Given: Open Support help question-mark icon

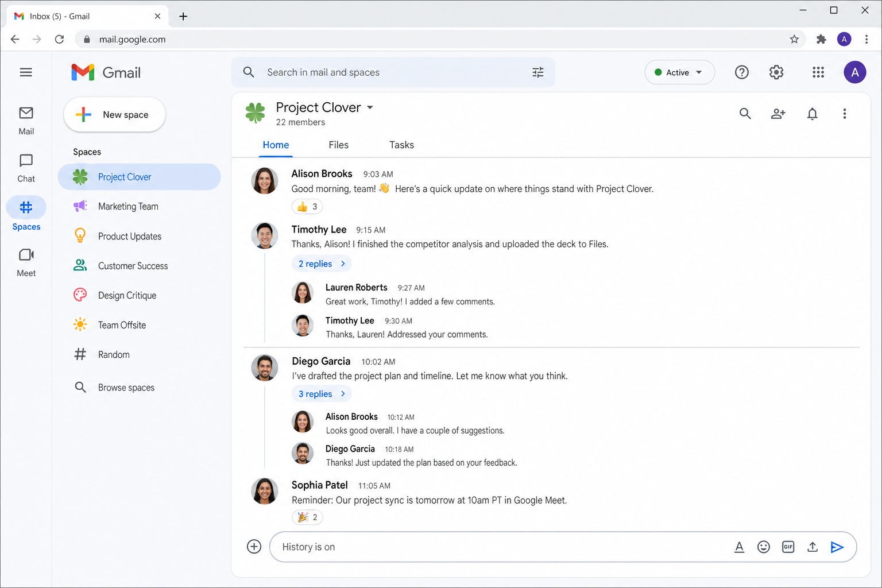Looking at the screenshot, I should click(742, 72).
